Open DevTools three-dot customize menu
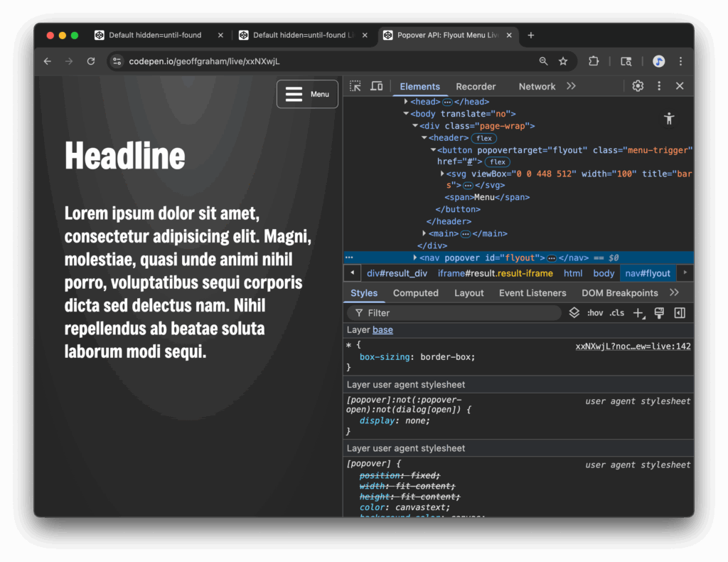This screenshot has width=728, height=562. pos(659,86)
